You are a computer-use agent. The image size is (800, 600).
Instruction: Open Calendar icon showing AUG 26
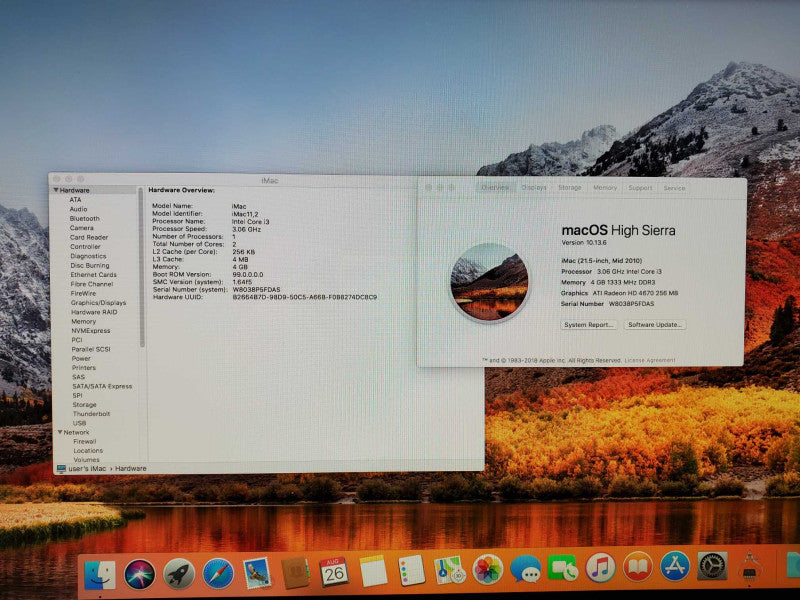click(x=334, y=572)
